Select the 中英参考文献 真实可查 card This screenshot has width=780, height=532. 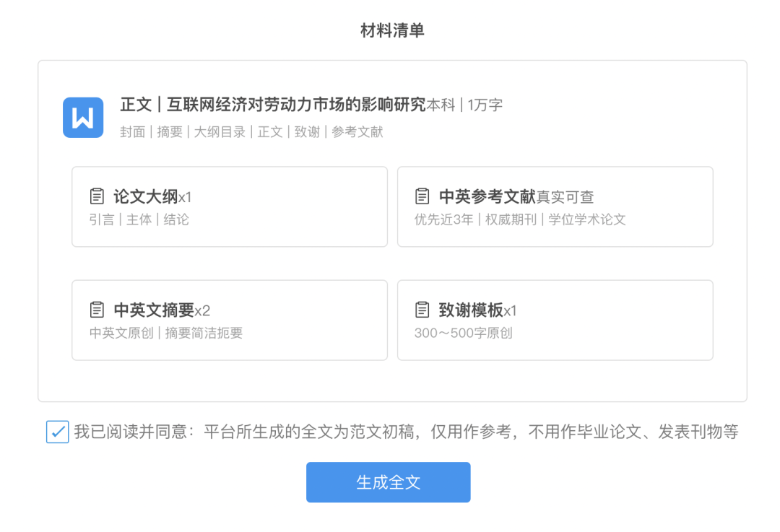(x=555, y=207)
